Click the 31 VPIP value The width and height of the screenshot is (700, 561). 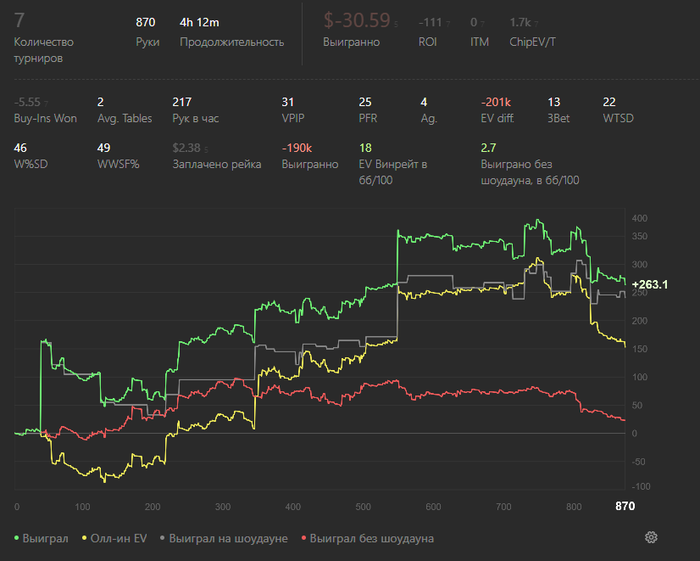(x=288, y=102)
